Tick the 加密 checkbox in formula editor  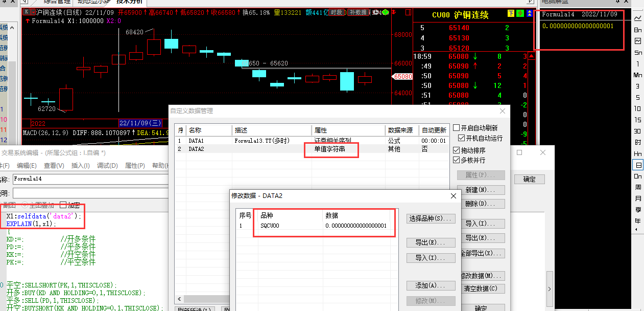(63, 205)
